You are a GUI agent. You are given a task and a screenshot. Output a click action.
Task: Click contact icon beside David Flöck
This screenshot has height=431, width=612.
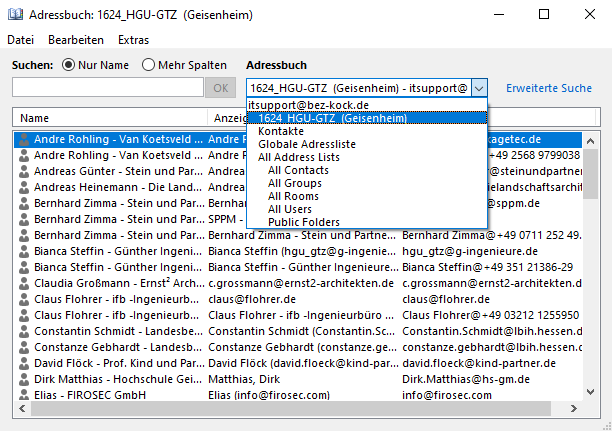pos(24,361)
